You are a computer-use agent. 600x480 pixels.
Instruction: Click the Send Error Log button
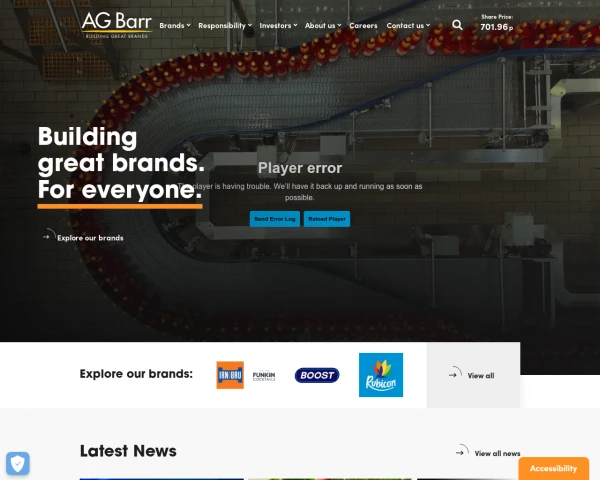[275, 219]
